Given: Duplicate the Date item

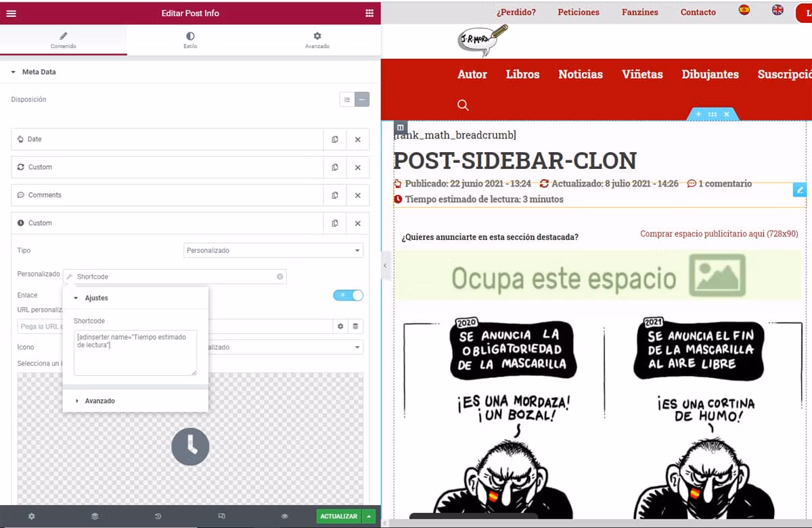Looking at the screenshot, I should pos(335,139).
